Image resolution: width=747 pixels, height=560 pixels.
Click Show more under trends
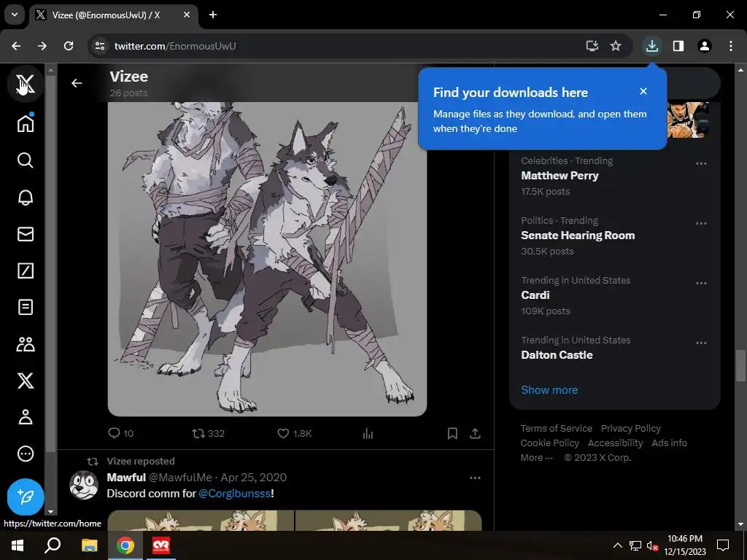(x=549, y=389)
